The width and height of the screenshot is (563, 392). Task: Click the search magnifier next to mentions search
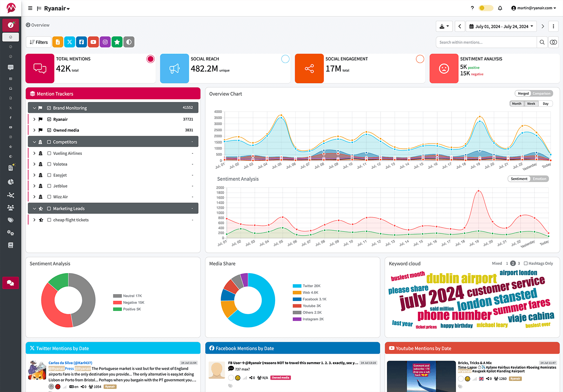[x=542, y=42]
